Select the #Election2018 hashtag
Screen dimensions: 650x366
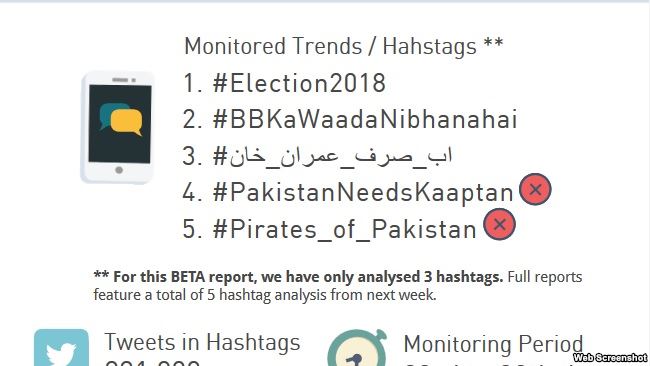click(x=299, y=83)
